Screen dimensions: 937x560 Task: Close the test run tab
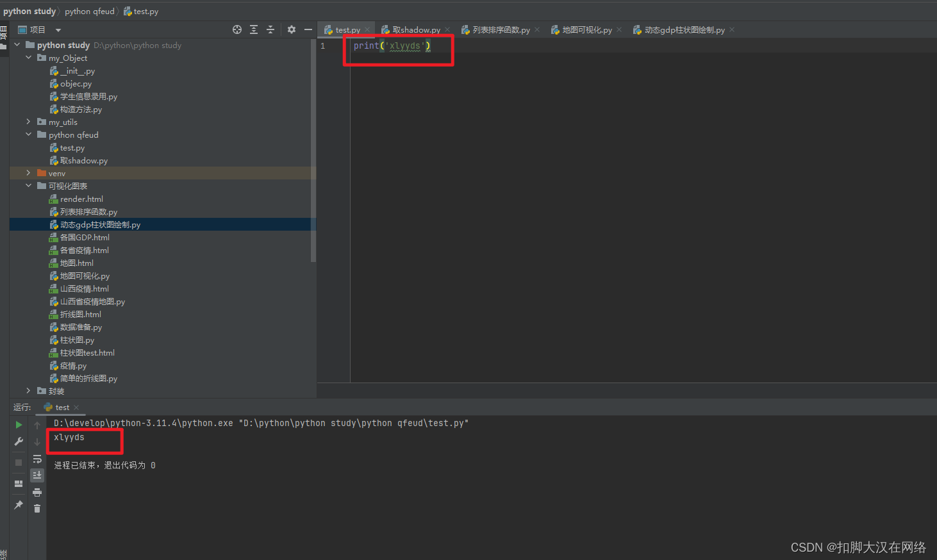[x=76, y=408]
